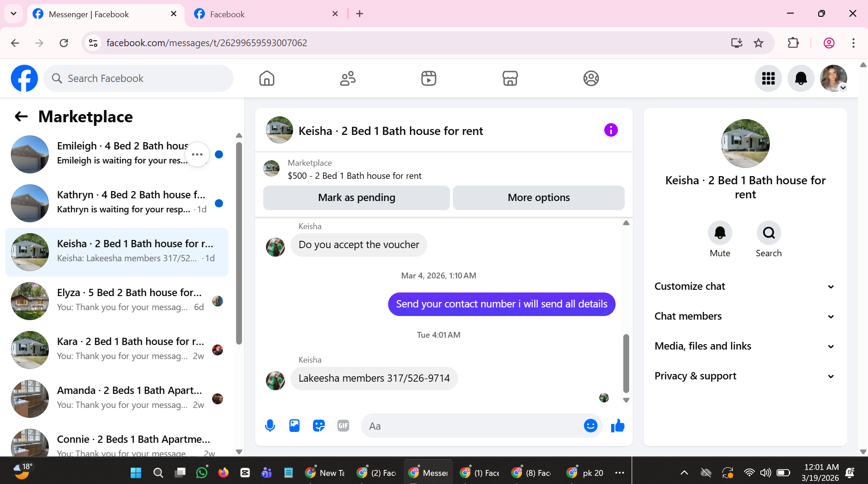The image size is (868, 484).
Task: Open WhatsApp from the taskbar
Action: coord(201,473)
